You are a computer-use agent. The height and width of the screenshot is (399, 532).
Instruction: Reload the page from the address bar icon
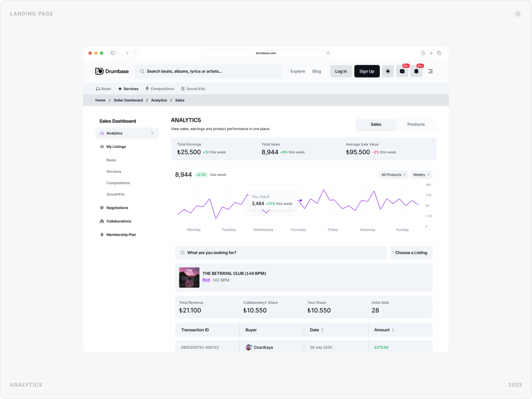click(x=328, y=53)
